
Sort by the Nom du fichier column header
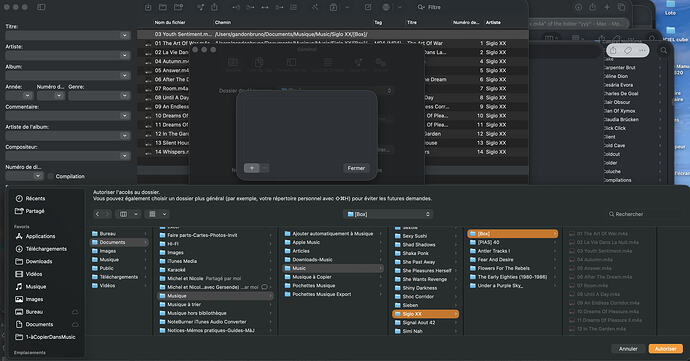[x=170, y=22]
